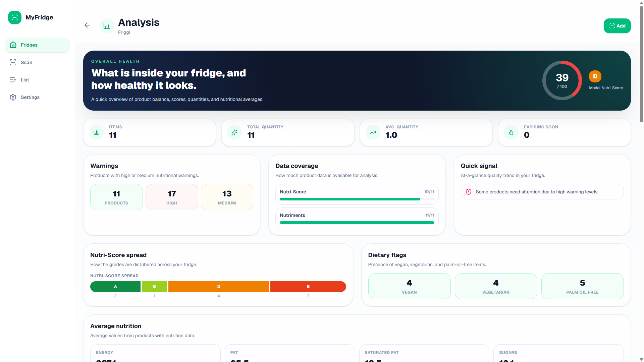This screenshot has width=644, height=362.
Task: Click the green Add button
Action: click(x=617, y=26)
